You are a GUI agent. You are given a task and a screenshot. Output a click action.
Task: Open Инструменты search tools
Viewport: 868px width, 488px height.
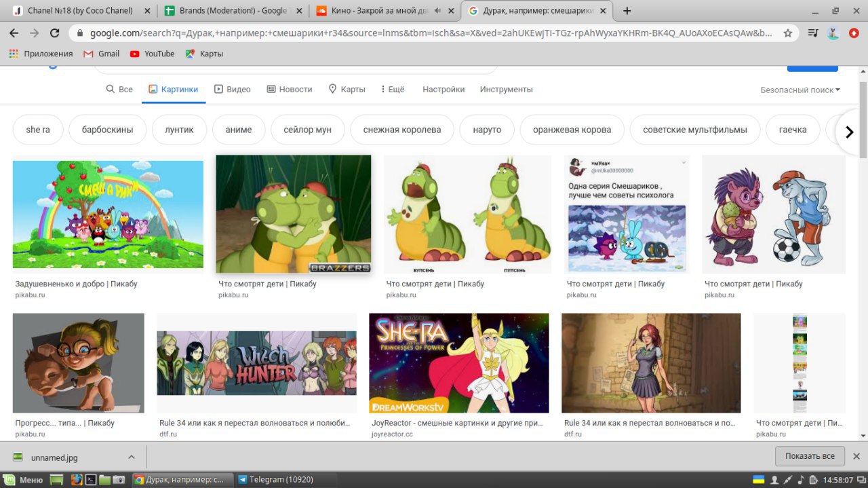[x=507, y=89]
